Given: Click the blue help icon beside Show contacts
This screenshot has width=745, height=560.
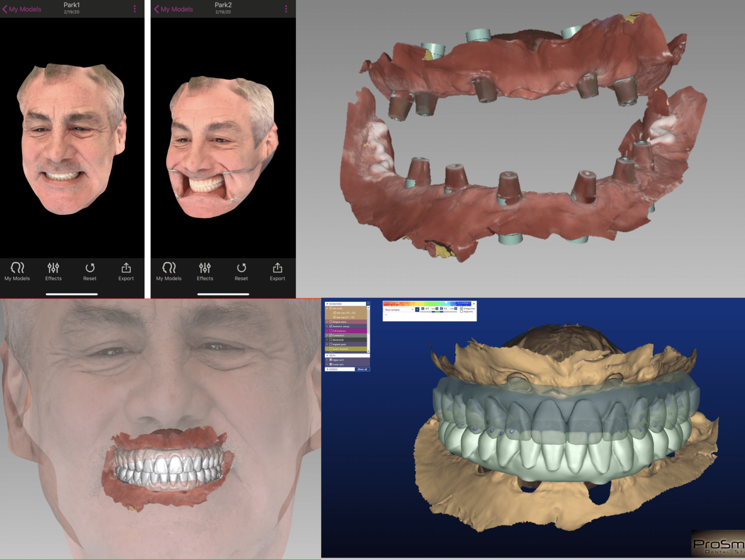Looking at the screenshot, I should tap(417, 310).
